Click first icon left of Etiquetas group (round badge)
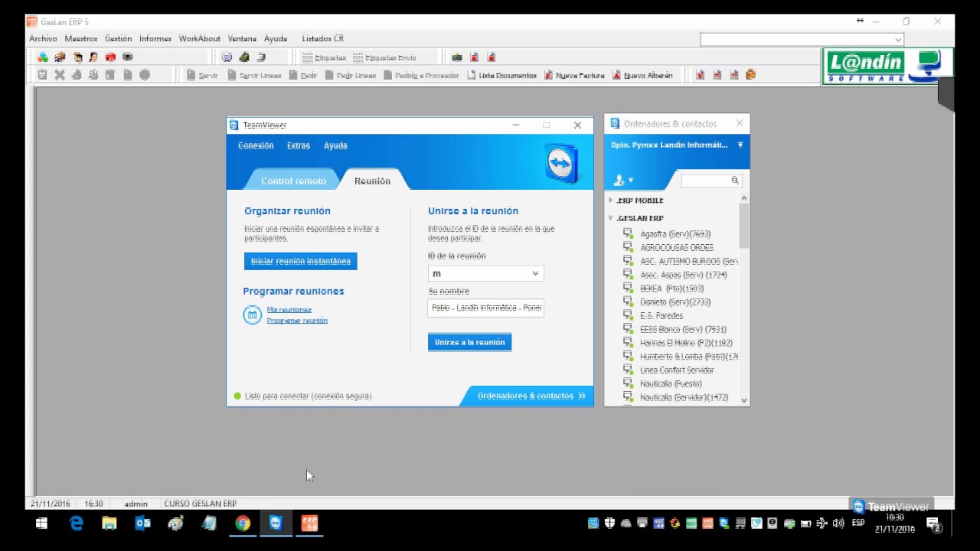The width and height of the screenshot is (980, 551). (x=227, y=57)
